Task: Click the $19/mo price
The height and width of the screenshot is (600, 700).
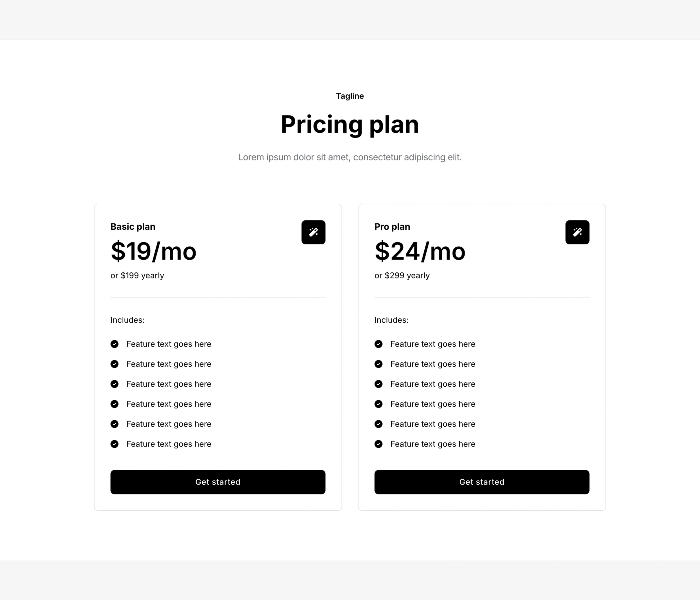Action: (x=153, y=251)
